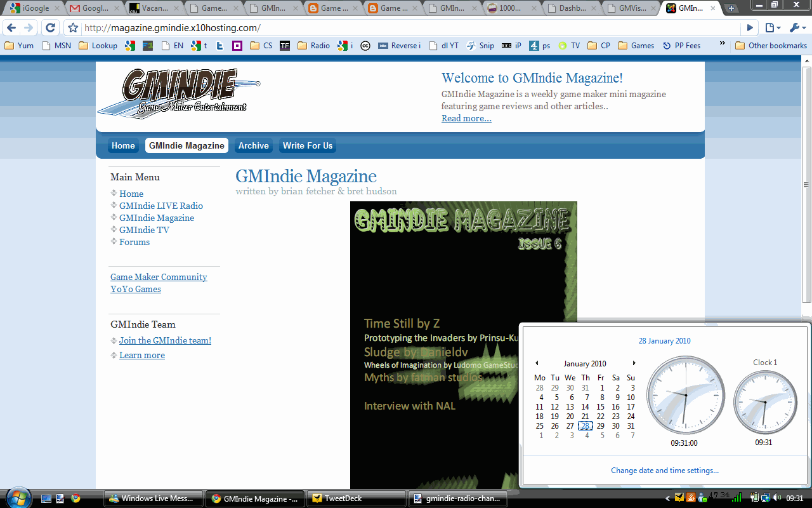812x508 pixels.
Task: Open the 'Other bookmarks' folder
Action: (771, 46)
